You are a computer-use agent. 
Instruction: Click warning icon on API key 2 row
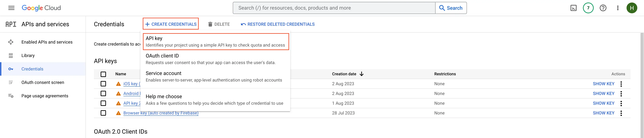[119, 103]
